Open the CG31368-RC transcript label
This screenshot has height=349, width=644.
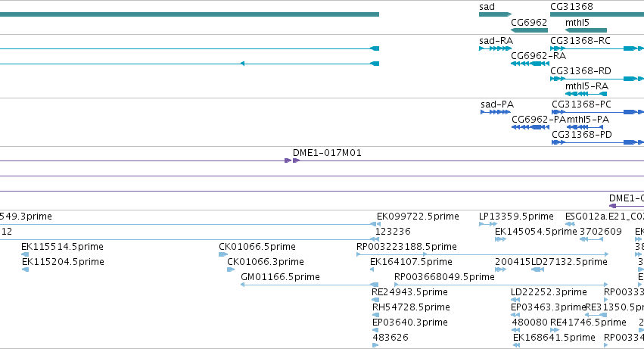pos(580,41)
